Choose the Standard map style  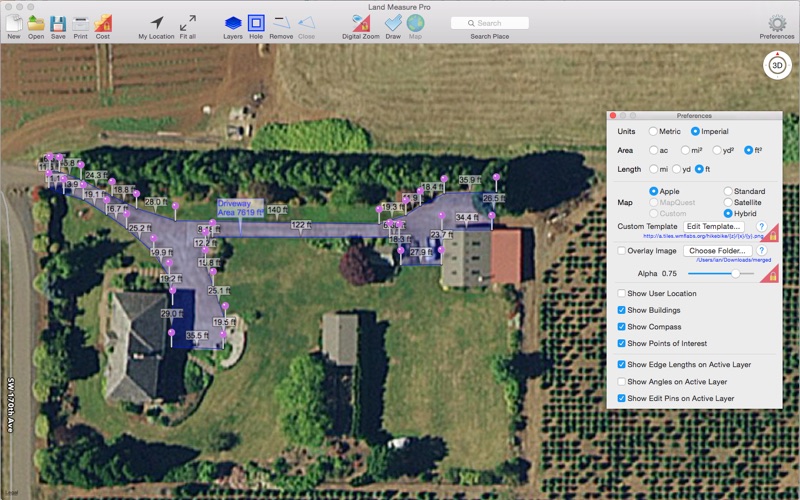tap(728, 191)
